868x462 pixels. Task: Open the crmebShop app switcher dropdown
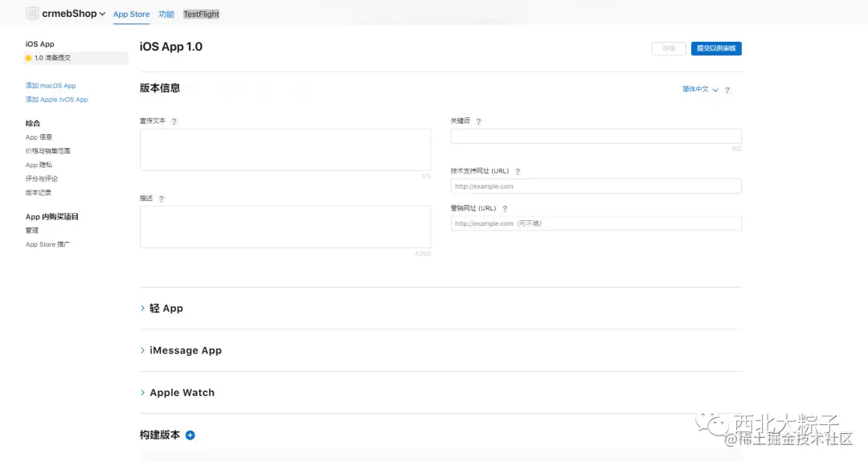pos(74,14)
